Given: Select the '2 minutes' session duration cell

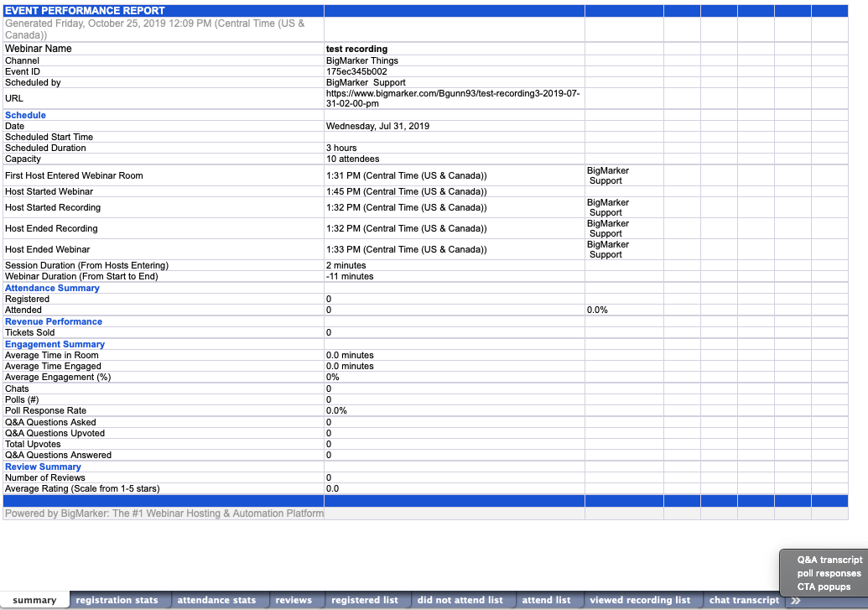Looking at the screenshot, I should 454,265.
